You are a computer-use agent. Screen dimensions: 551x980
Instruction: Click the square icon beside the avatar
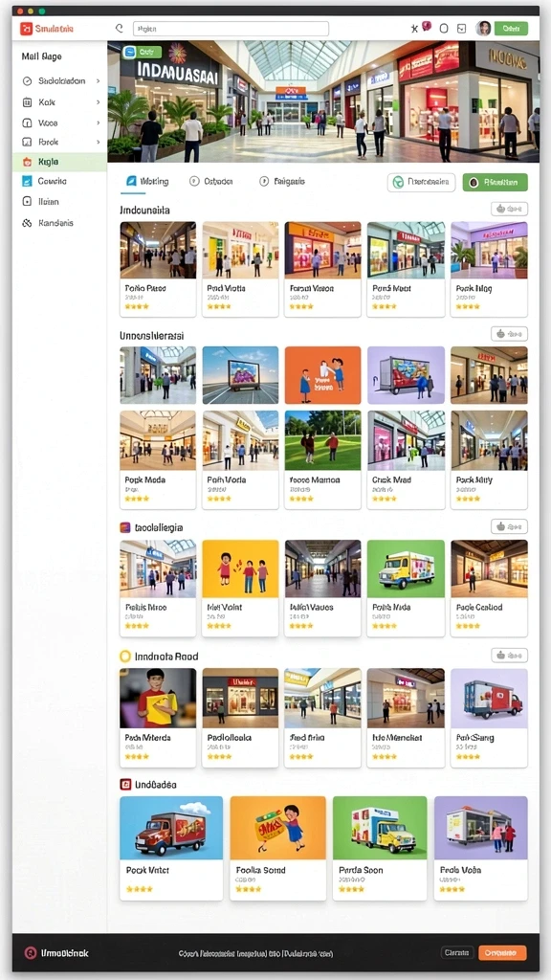(462, 28)
